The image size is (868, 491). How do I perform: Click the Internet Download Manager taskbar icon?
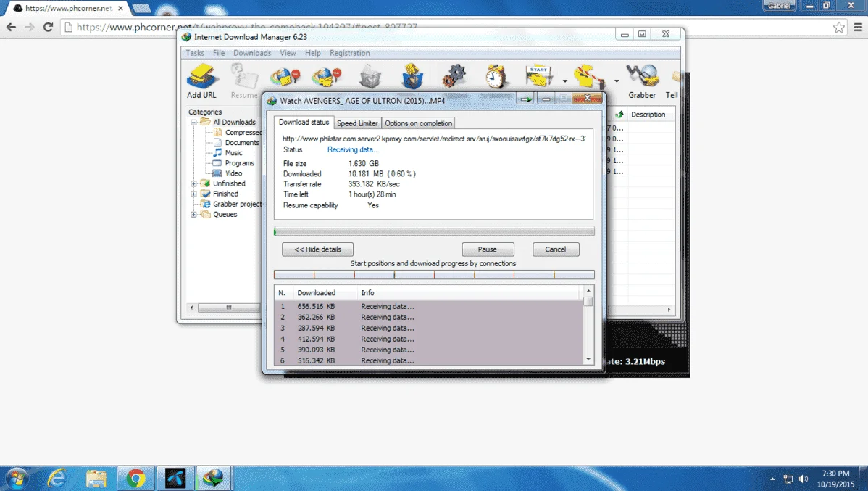click(213, 478)
